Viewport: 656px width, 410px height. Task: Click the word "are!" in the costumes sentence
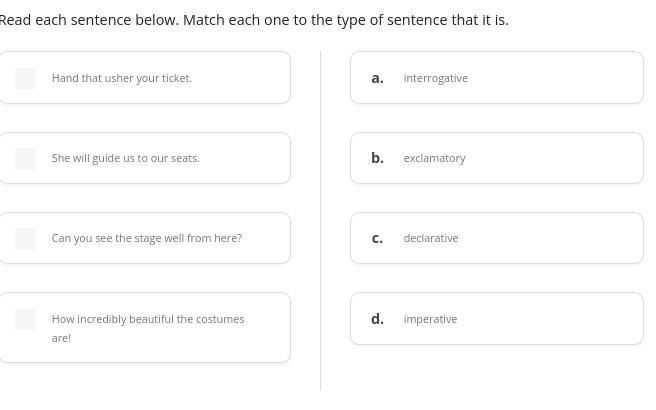pyautogui.click(x=62, y=338)
